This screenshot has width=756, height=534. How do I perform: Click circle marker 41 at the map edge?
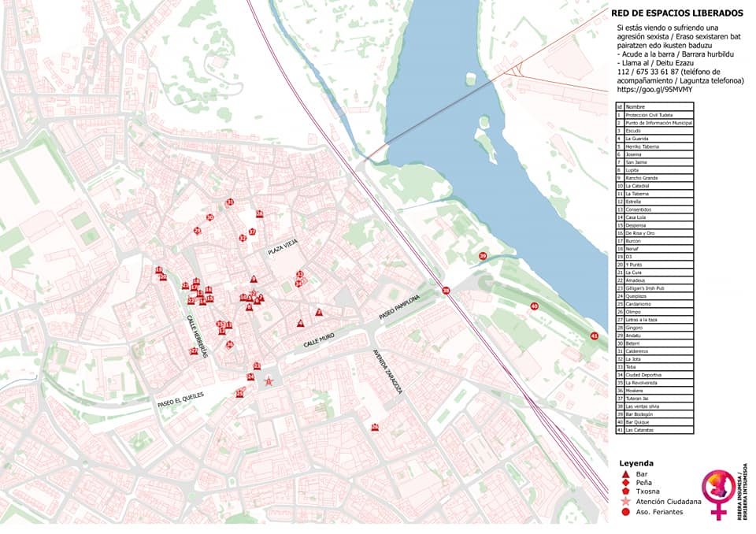(x=594, y=336)
